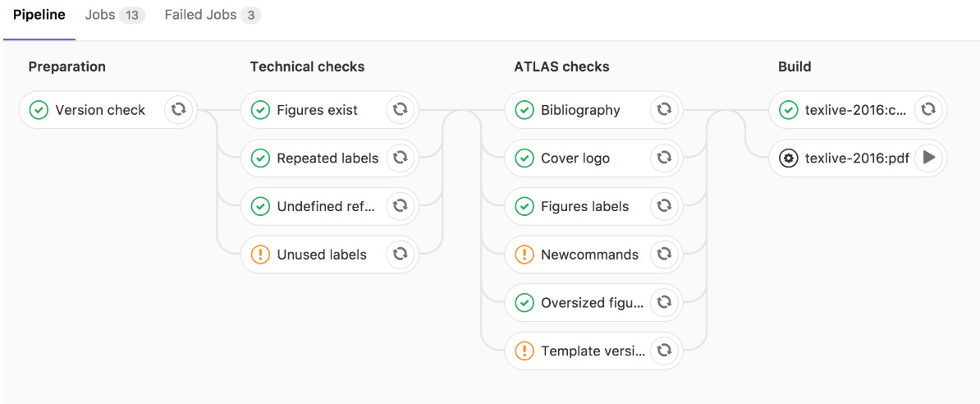Click the Unused labels warning status icon
The width and height of the screenshot is (980, 404).
[x=260, y=255]
